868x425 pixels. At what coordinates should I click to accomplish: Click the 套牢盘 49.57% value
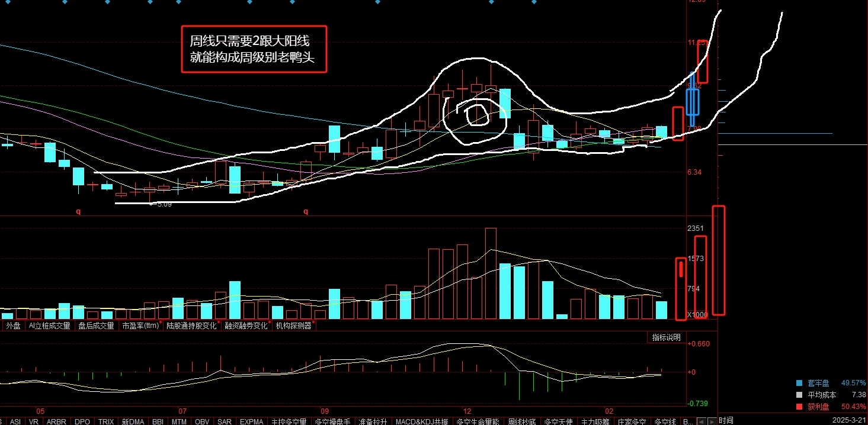(x=853, y=383)
